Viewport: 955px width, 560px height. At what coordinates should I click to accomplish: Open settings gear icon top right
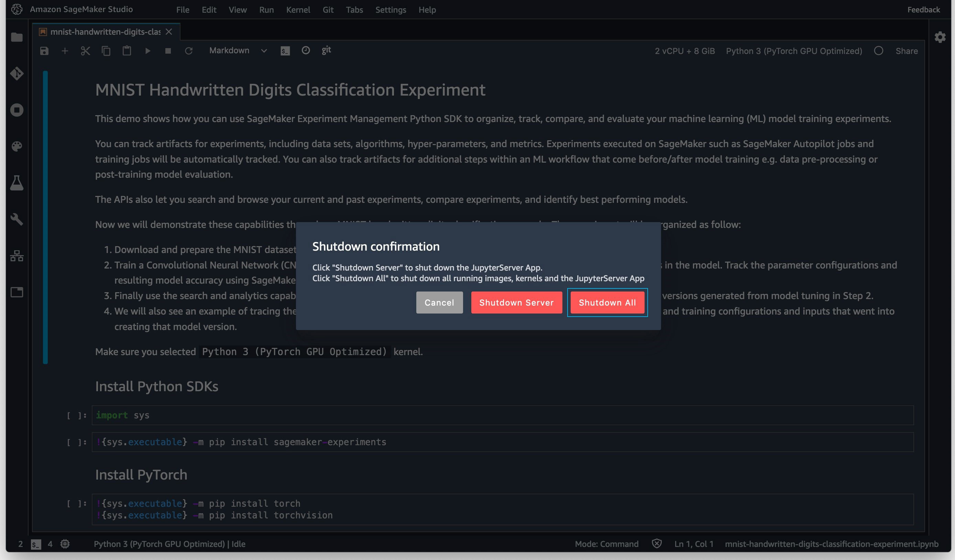pos(940,37)
